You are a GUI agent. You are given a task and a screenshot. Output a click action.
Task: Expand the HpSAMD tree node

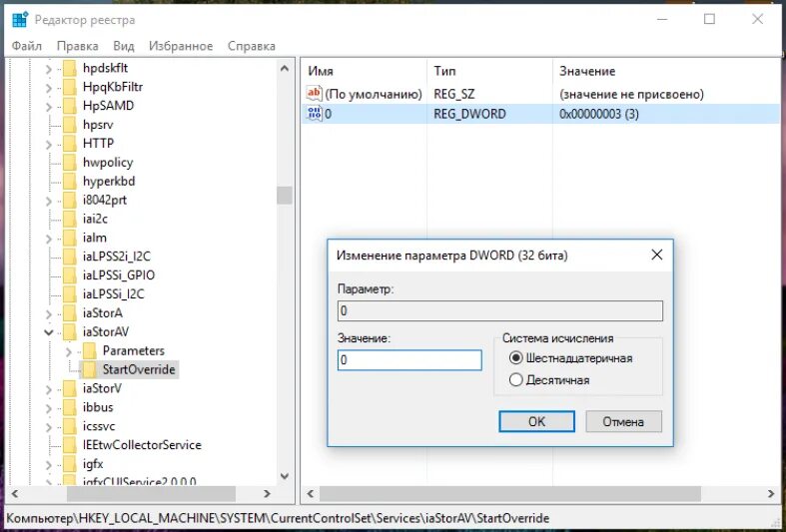click(x=49, y=107)
